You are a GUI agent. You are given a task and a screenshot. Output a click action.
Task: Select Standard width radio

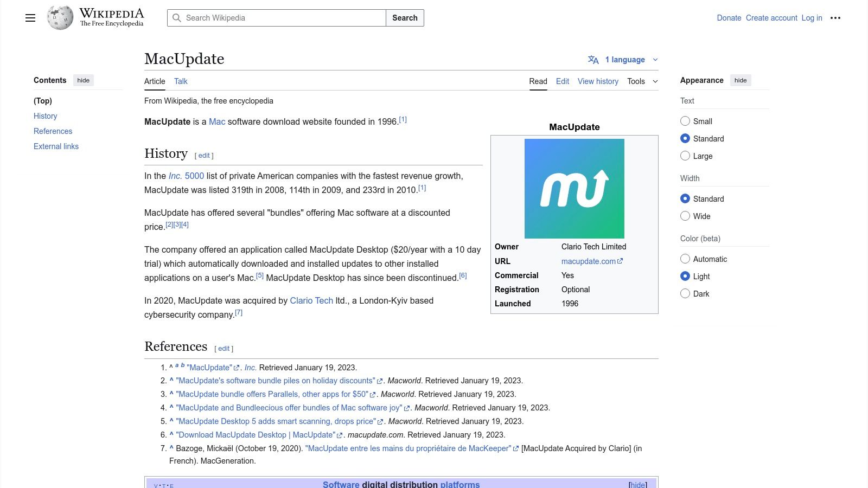coord(685,198)
